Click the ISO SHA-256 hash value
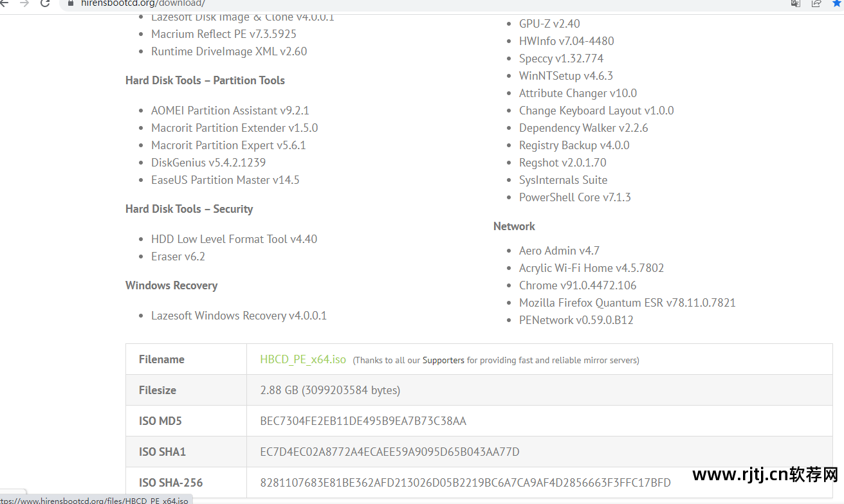This screenshot has width=844, height=504. [465, 483]
